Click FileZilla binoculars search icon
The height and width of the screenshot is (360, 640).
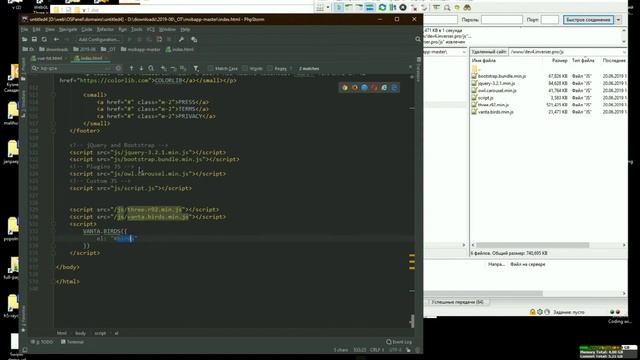tap(468, 7)
